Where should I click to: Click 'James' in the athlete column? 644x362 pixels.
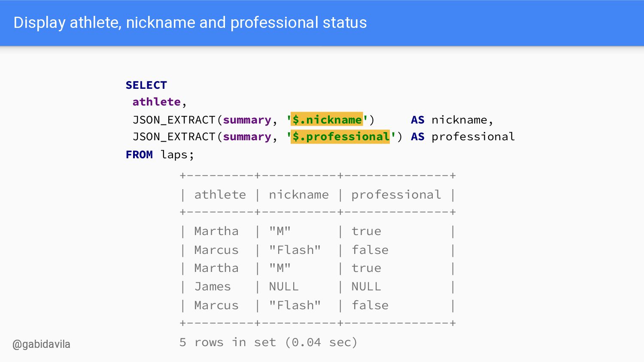[x=213, y=287]
